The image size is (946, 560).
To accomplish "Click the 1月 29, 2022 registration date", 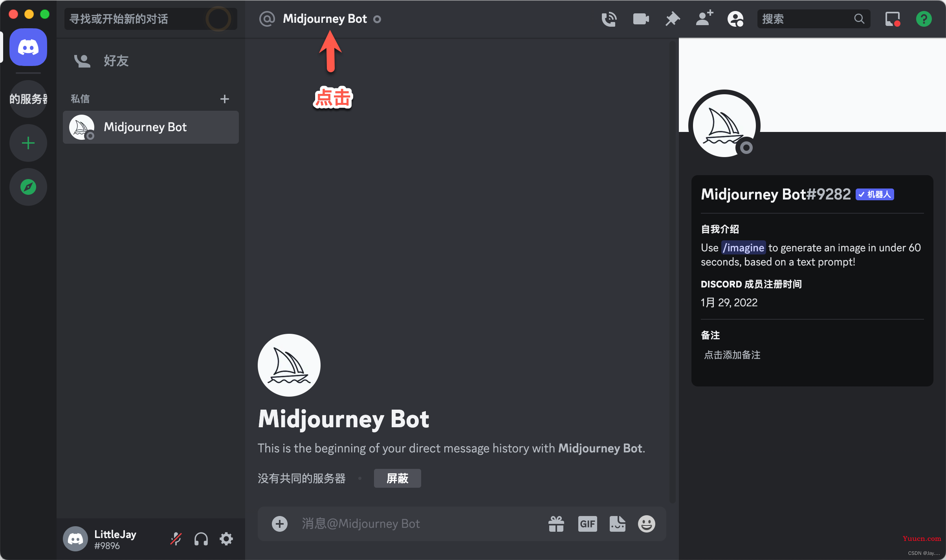I will click(x=729, y=302).
